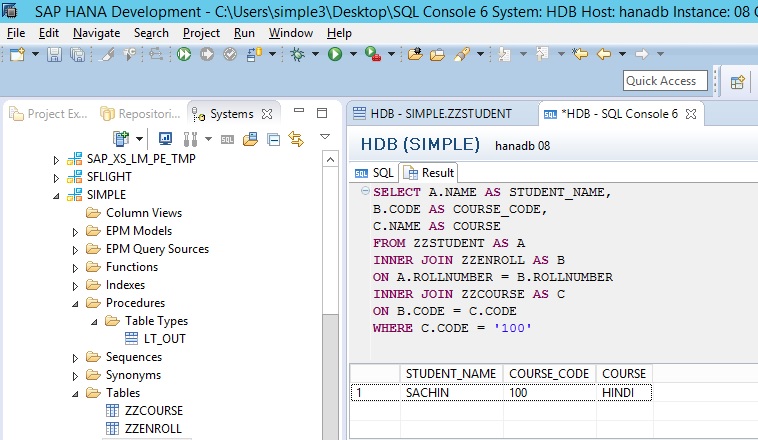Open the Back history dropdown arrow
The width and height of the screenshot is (758, 440).
point(623,54)
